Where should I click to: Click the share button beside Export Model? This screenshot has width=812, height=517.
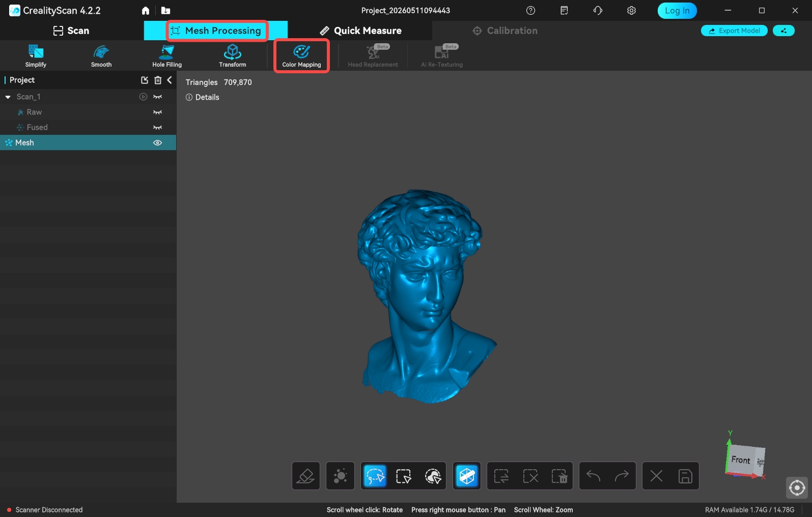coord(783,31)
